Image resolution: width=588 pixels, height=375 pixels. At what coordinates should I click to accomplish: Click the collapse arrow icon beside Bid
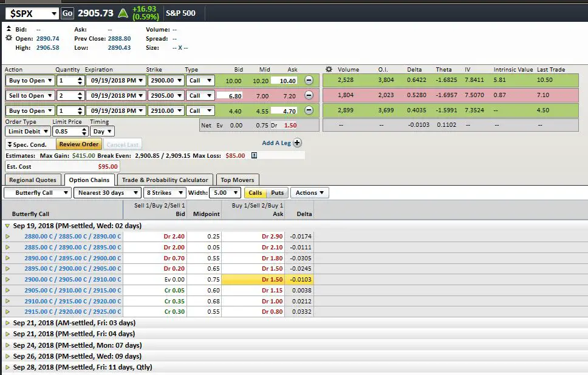[9, 29]
